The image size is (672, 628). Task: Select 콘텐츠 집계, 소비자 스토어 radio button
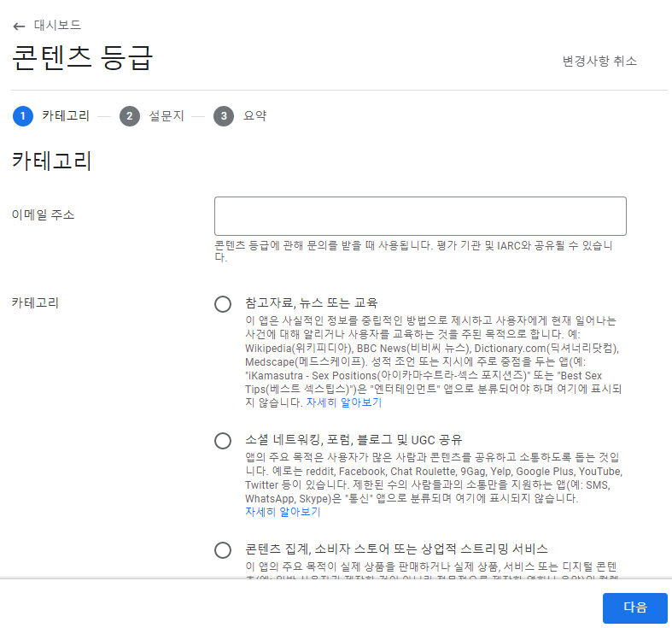click(x=223, y=550)
